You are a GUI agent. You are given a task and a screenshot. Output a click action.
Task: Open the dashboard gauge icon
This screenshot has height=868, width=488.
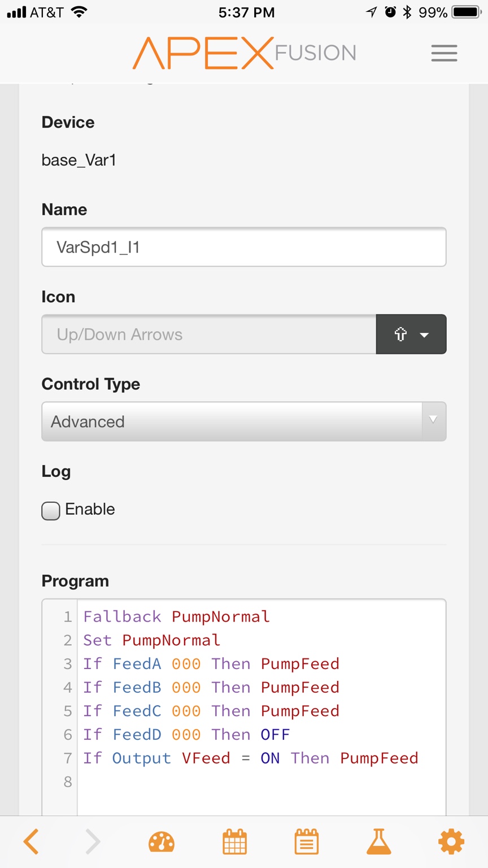162,842
